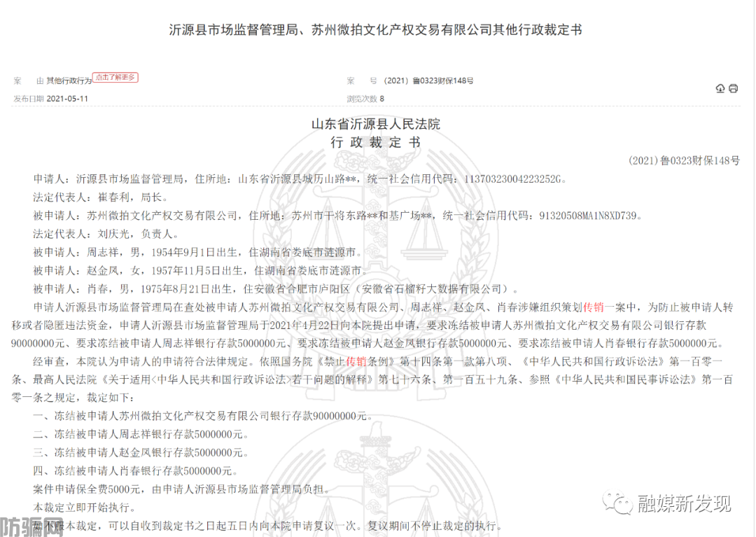Click the header case number '(2021)鲁0323财保148号'
This screenshot has width=756, height=537.
[x=428, y=81]
